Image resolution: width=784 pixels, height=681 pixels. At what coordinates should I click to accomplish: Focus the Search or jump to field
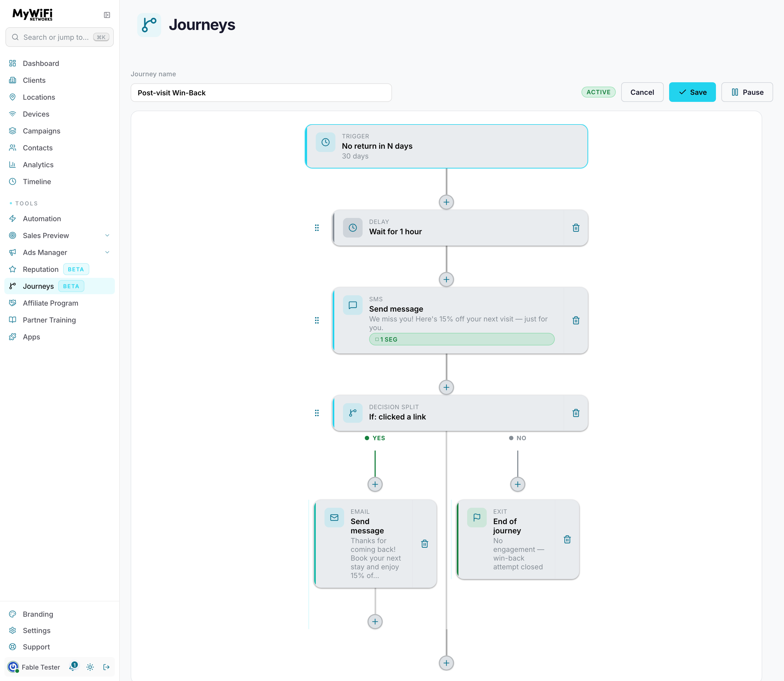click(60, 37)
